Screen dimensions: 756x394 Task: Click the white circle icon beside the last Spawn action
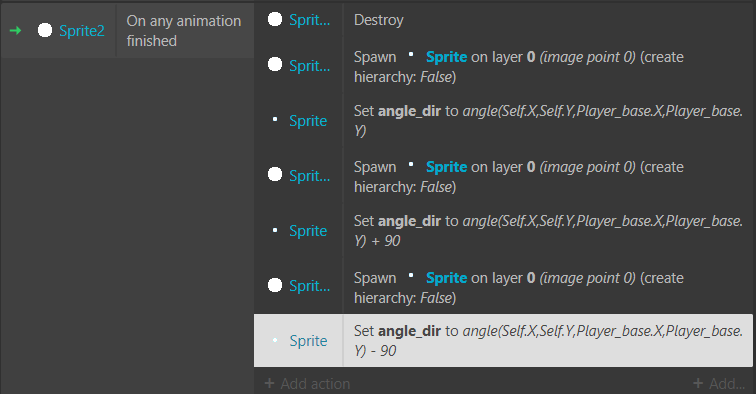275,285
